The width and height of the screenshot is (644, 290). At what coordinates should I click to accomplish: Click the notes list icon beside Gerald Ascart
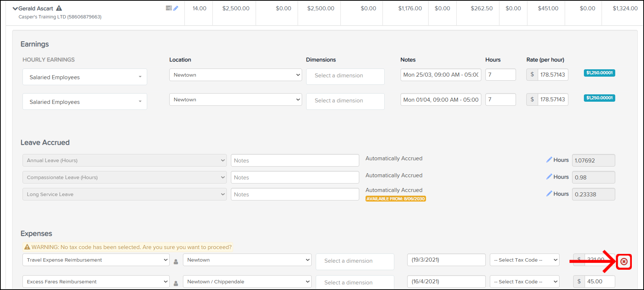tap(169, 8)
